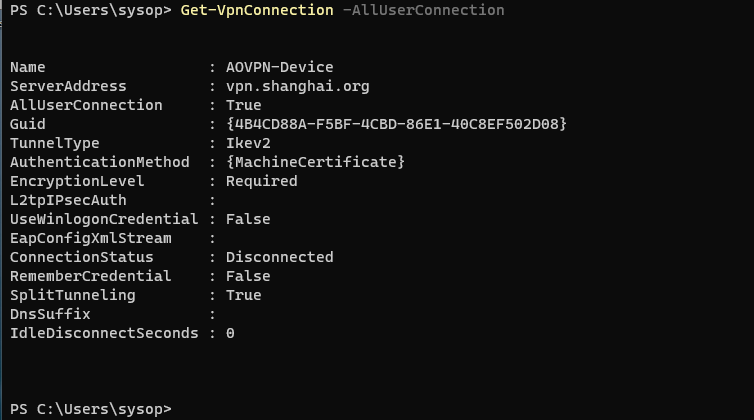Click the AOVPN-Device name value
The width and height of the screenshot is (754, 420).
click(x=279, y=67)
